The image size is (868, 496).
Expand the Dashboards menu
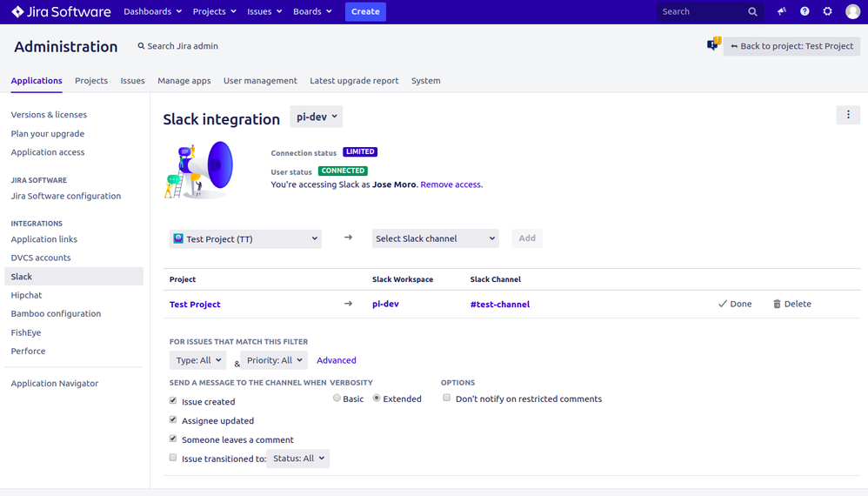152,11
